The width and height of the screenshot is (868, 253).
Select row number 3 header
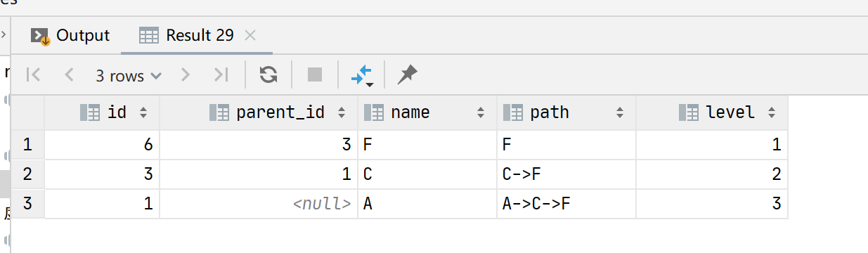pyautogui.click(x=28, y=204)
